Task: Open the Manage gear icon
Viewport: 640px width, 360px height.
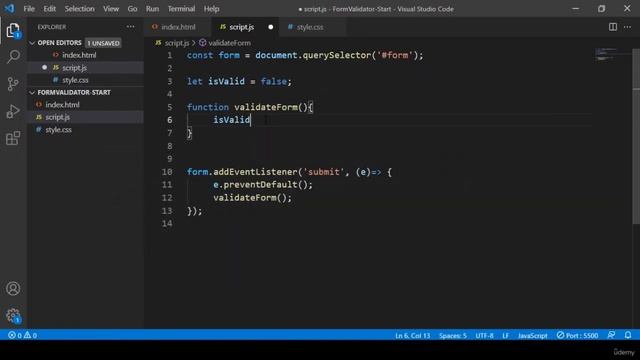Action: click(x=13, y=315)
